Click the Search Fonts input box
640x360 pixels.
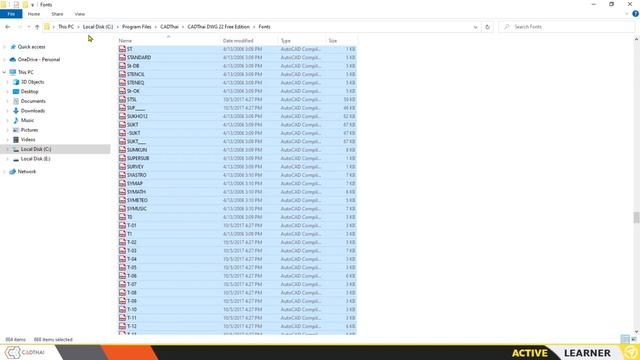tap(567, 27)
